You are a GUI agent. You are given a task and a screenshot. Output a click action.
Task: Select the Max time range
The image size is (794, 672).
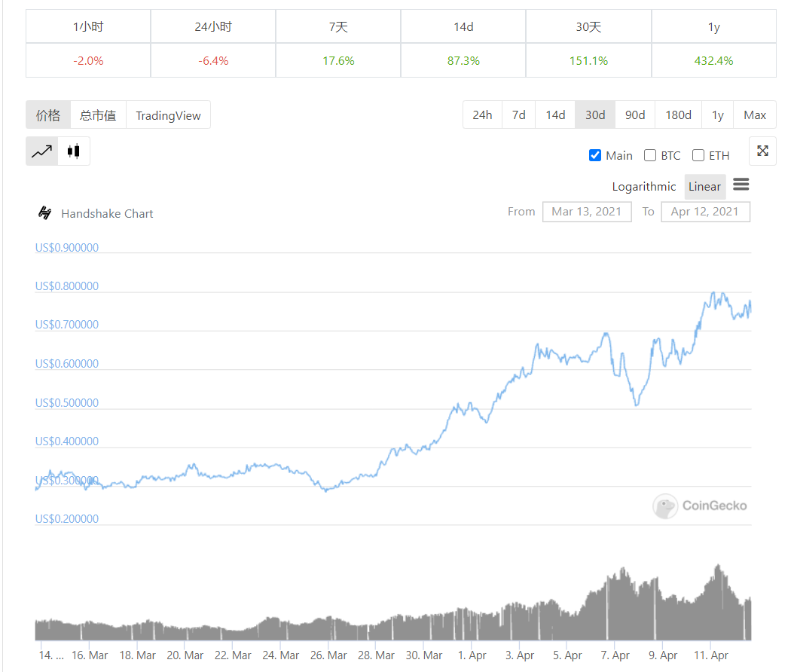click(754, 115)
